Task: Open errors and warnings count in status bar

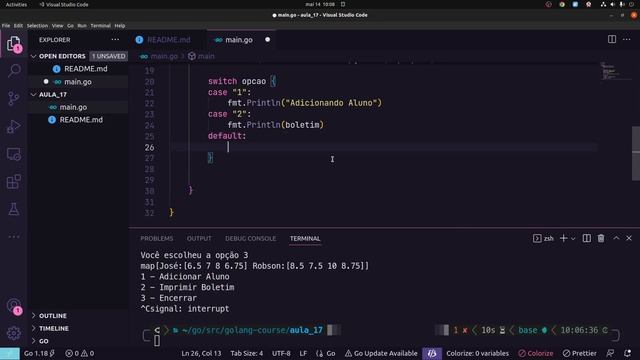Action: tap(80, 353)
